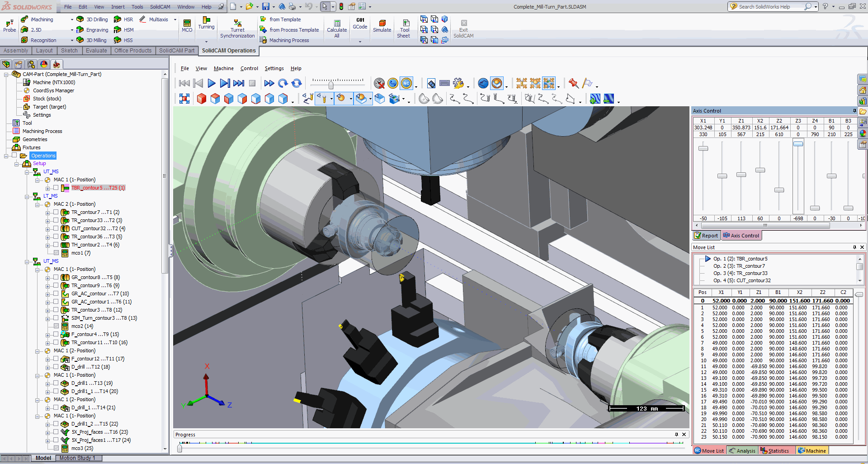This screenshot has width=868, height=464.
Task: Click the simulation speed slider handle
Action: pyautogui.click(x=331, y=85)
